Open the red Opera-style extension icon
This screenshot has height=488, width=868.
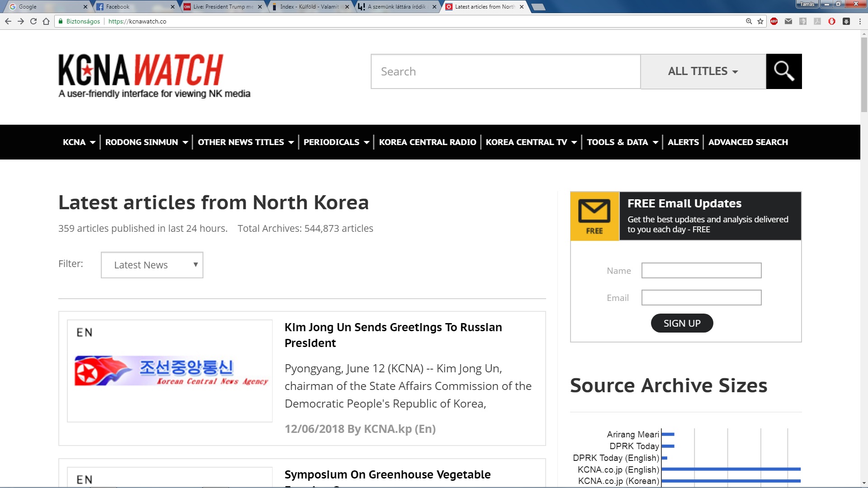coord(832,21)
